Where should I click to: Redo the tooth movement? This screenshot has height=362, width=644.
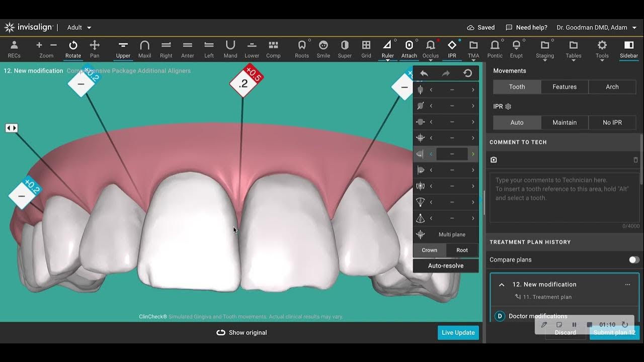(x=446, y=73)
